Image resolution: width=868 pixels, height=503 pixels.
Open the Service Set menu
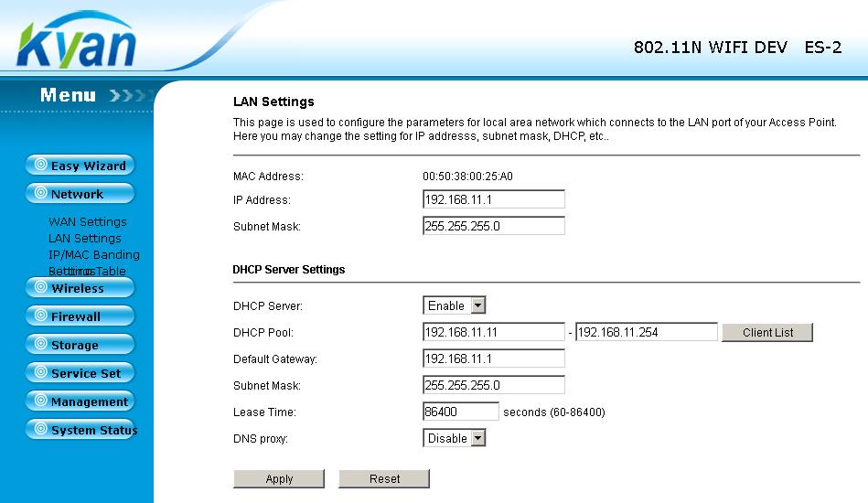tap(80, 373)
